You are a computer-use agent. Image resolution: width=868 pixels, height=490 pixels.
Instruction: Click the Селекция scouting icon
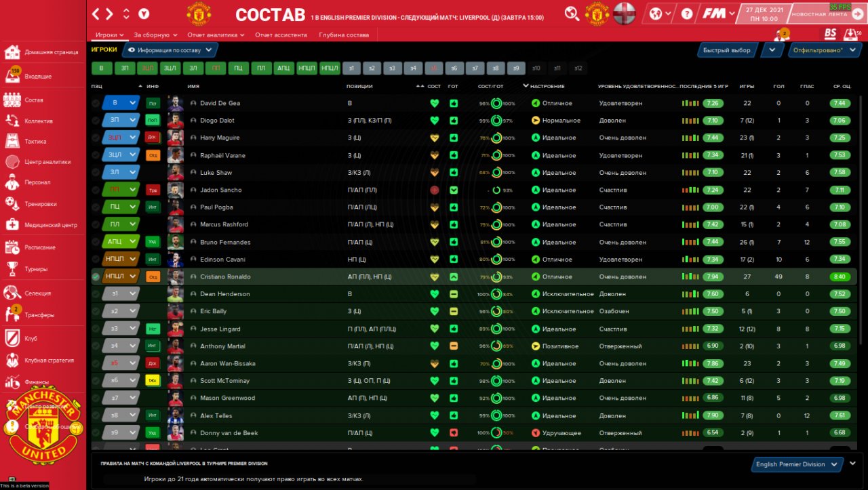12,293
